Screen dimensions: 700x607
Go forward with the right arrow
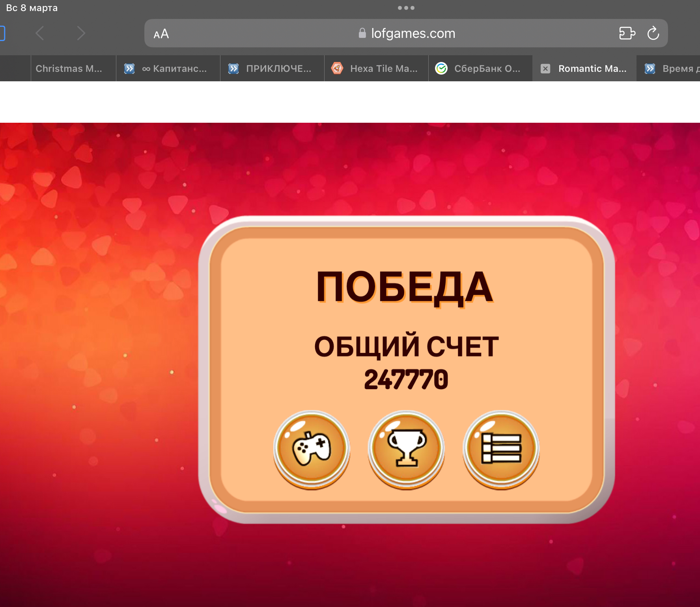[x=81, y=33]
